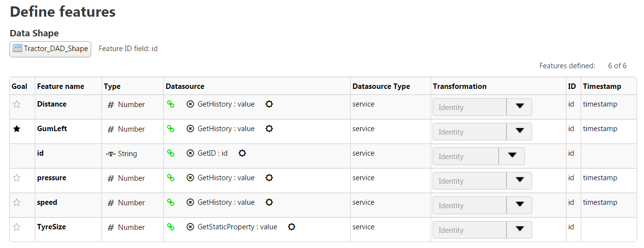Open the datasource settings gear for pressure
The height and width of the screenshot is (248, 644).
click(269, 178)
